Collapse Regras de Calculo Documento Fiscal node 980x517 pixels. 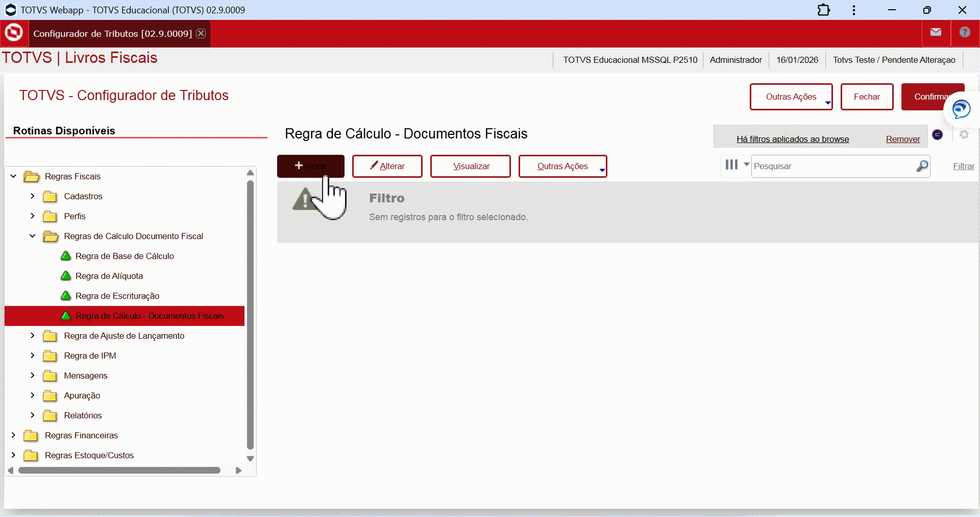tap(32, 236)
